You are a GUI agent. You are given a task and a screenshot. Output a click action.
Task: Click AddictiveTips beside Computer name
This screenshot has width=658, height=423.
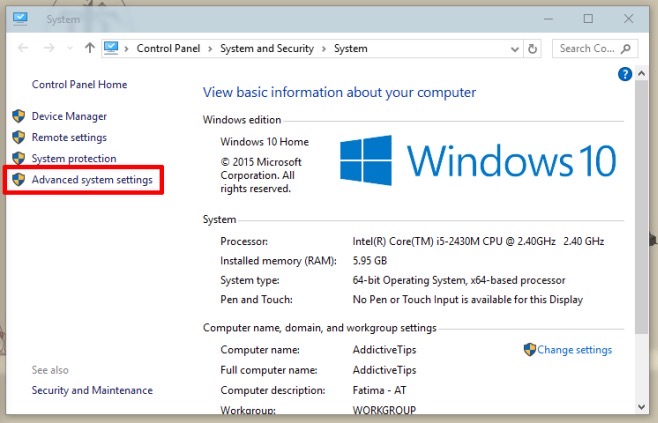(384, 350)
